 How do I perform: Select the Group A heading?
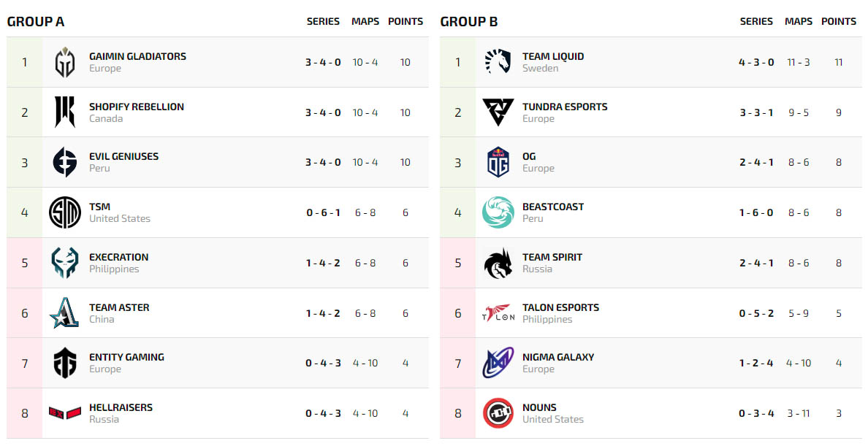pyautogui.click(x=36, y=21)
